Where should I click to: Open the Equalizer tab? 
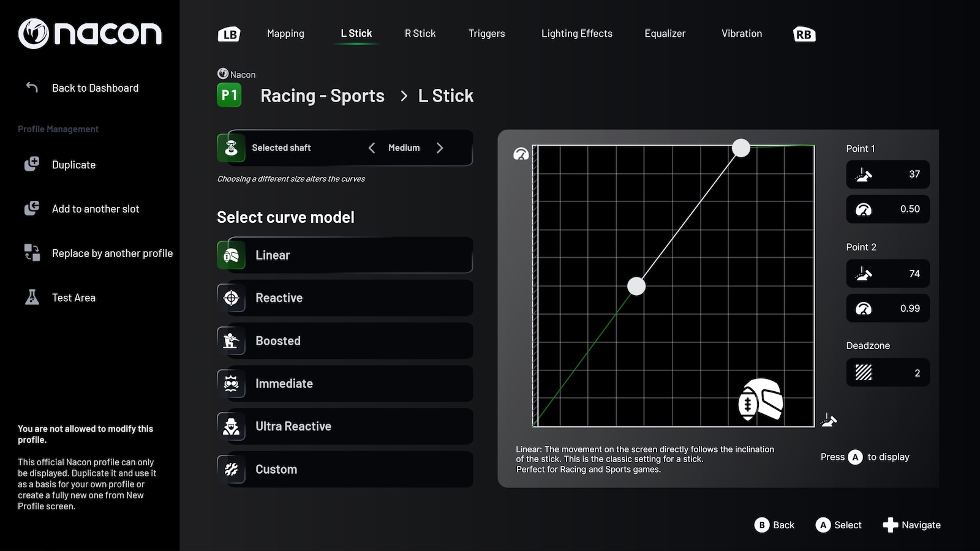click(665, 34)
